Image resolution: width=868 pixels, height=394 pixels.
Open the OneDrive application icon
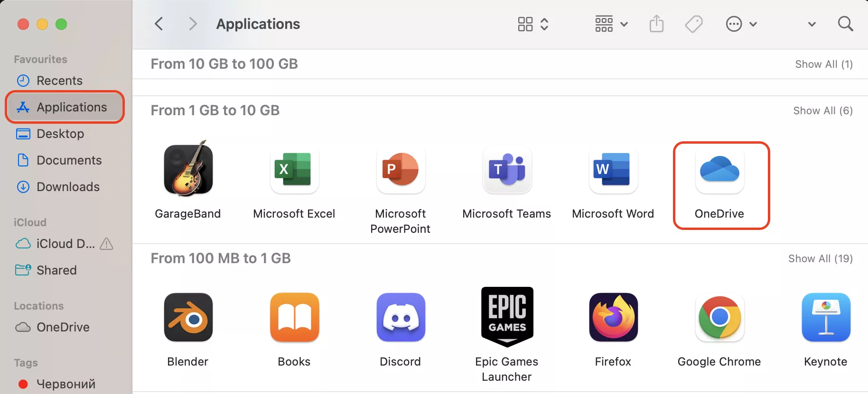coord(719,171)
